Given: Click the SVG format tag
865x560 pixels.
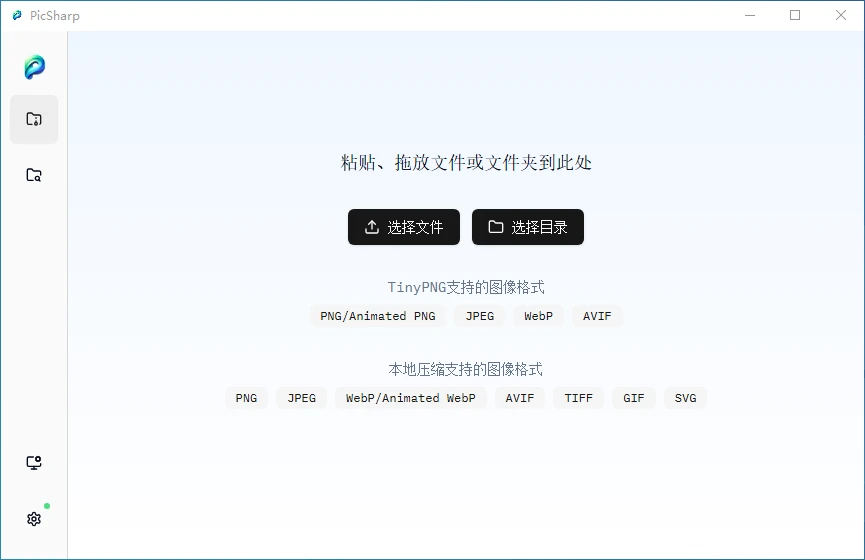Looking at the screenshot, I should coord(685,398).
